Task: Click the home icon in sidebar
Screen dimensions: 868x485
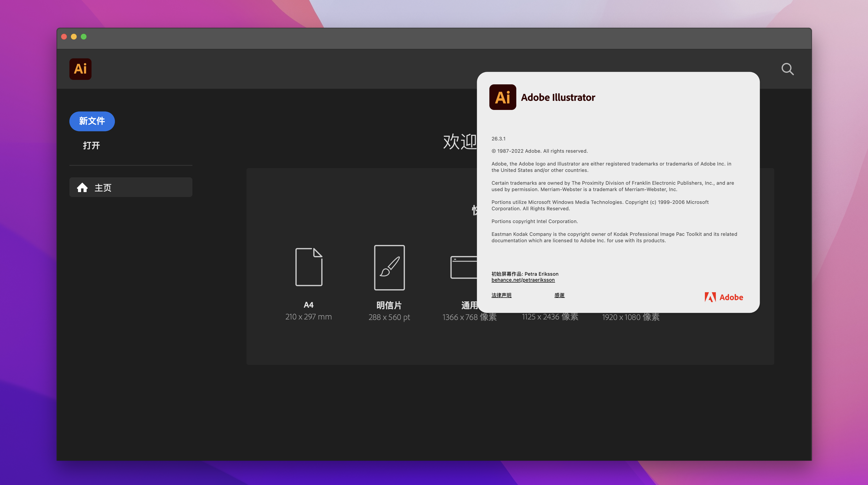Action: point(82,188)
